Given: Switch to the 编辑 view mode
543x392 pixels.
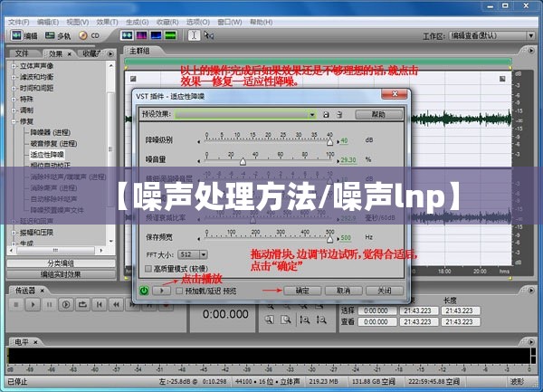Looking at the screenshot, I should 24,35.
